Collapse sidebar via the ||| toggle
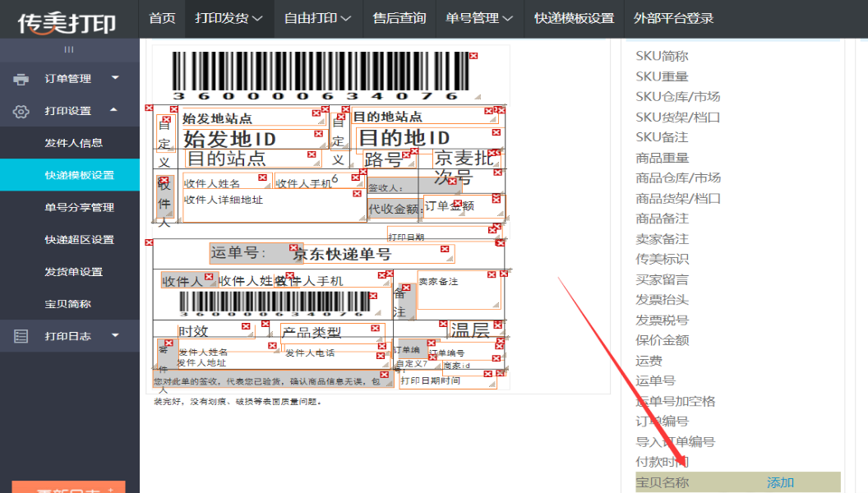This screenshot has width=868, height=493. (x=69, y=49)
